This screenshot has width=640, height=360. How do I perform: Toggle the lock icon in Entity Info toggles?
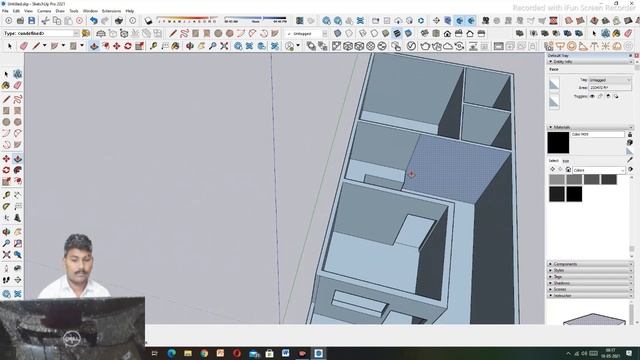pos(600,96)
